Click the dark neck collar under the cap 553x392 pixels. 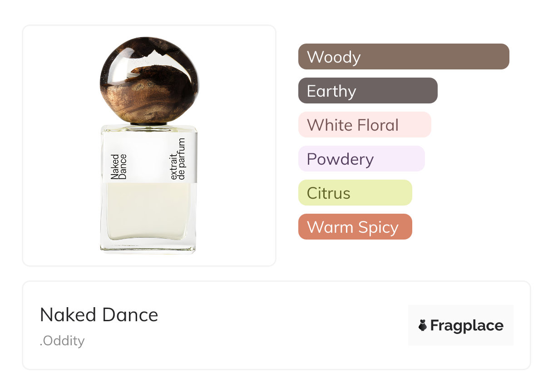pos(148,123)
